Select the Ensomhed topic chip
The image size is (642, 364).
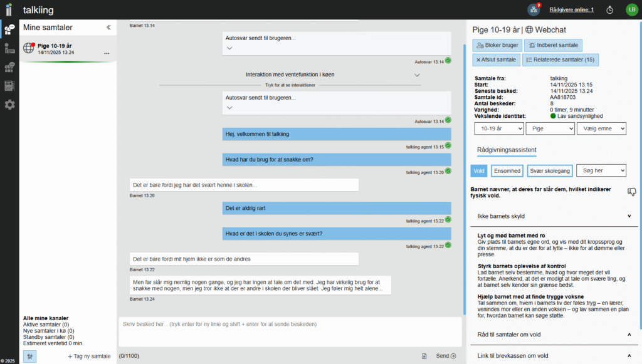[507, 170]
